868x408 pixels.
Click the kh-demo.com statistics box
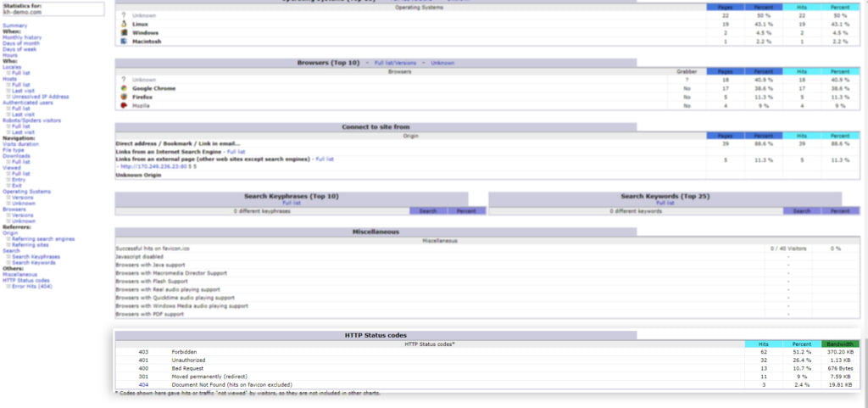point(53,8)
